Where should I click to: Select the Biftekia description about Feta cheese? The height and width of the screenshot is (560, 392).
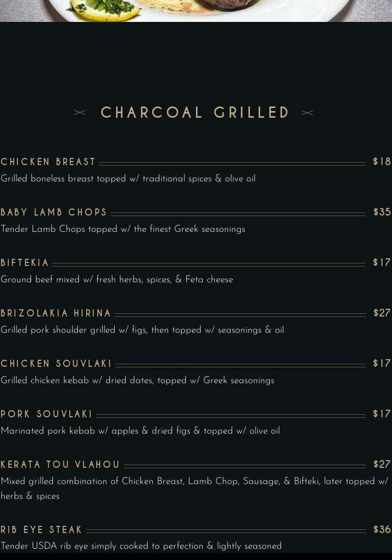pos(117,280)
